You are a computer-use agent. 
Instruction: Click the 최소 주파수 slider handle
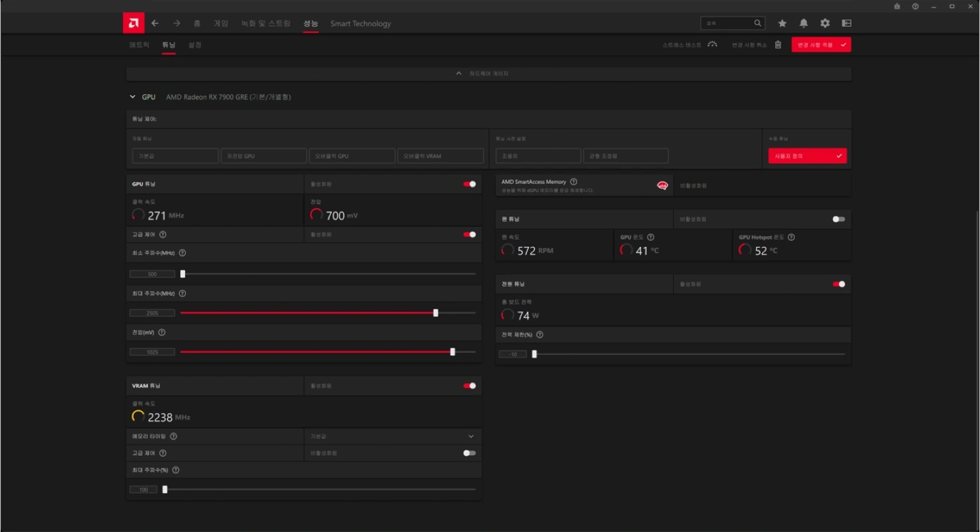pyautogui.click(x=182, y=273)
